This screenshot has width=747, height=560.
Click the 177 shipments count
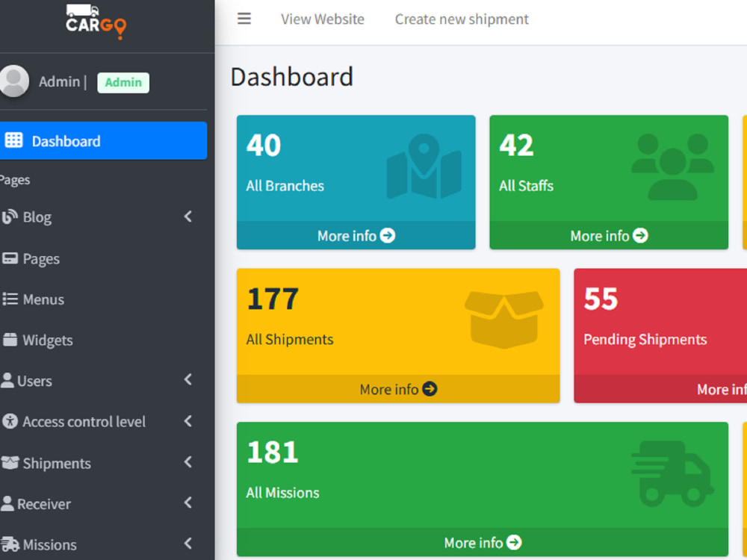273,299
